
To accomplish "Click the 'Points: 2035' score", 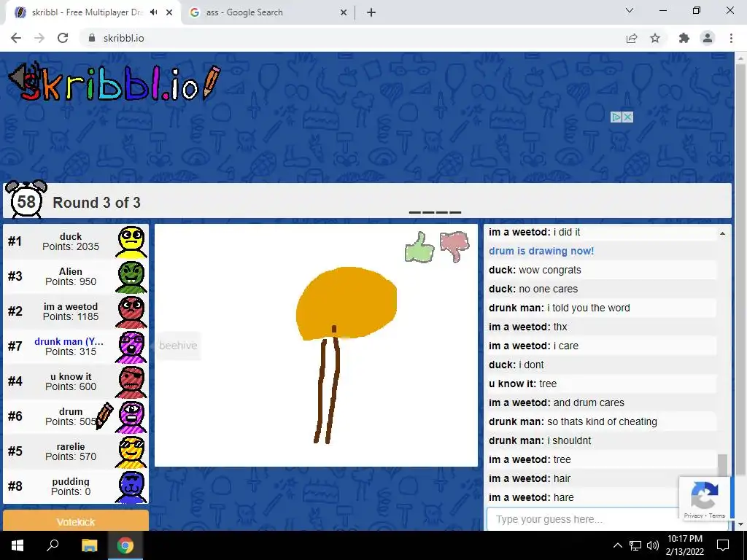I will point(71,246).
